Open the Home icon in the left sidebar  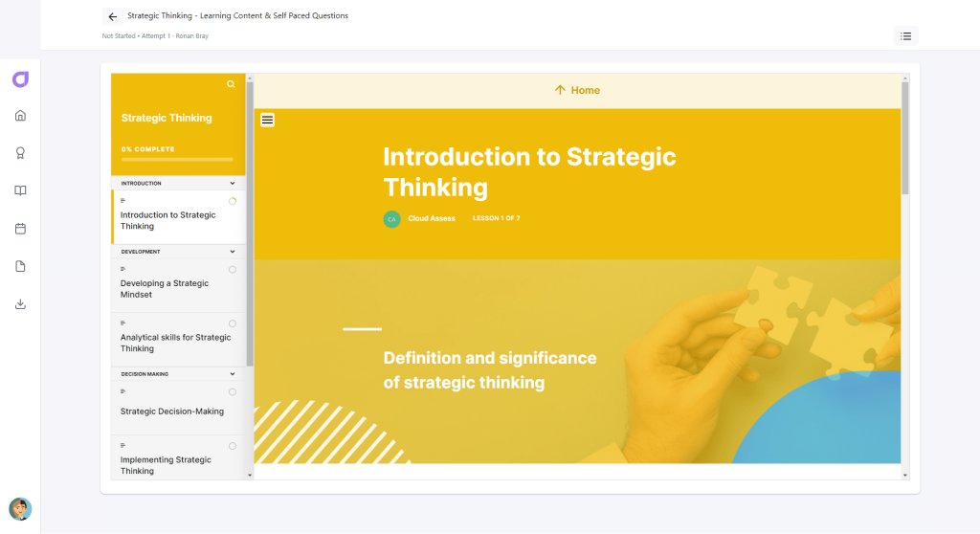coord(21,116)
